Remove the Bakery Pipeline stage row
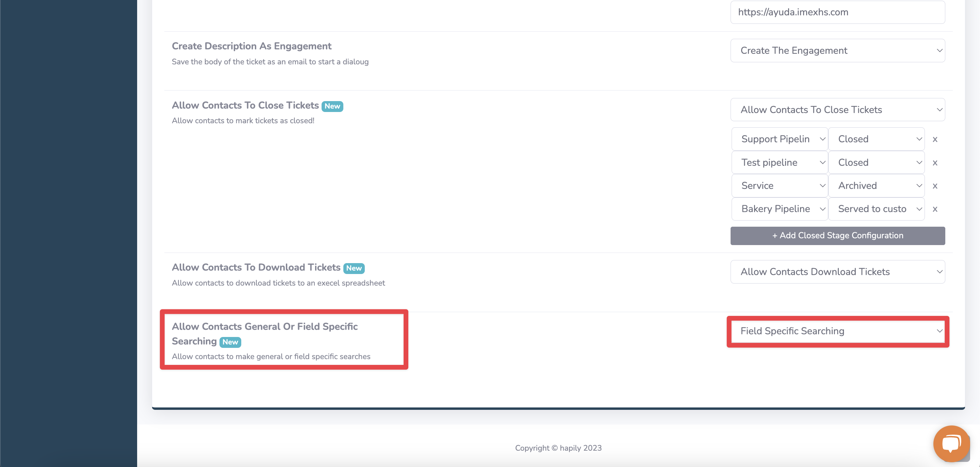This screenshot has width=980, height=467. coord(935,209)
